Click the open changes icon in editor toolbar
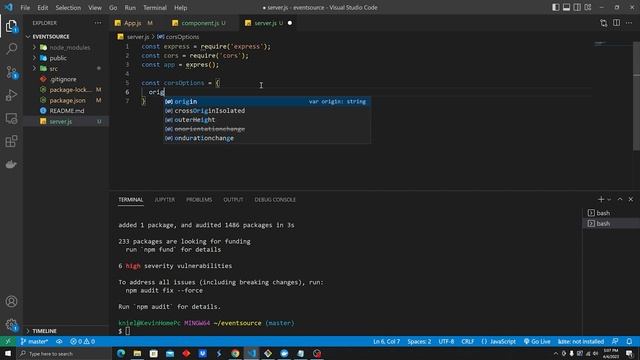Viewport: 640px width, 360px height. click(604, 23)
